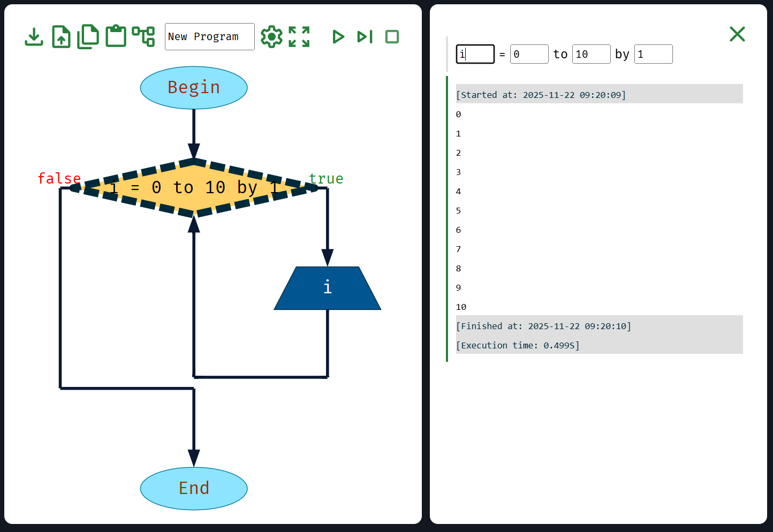
Task: Run the program with play button
Action: pyautogui.click(x=338, y=37)
